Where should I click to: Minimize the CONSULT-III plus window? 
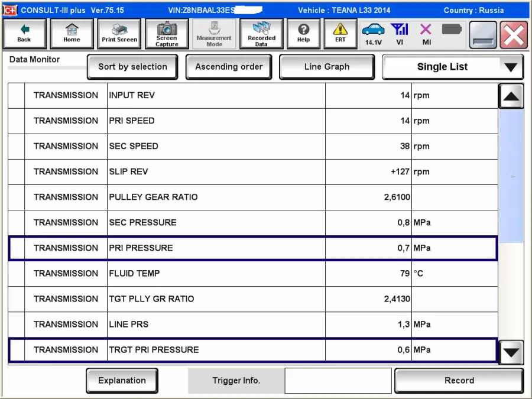click(483, 35)
